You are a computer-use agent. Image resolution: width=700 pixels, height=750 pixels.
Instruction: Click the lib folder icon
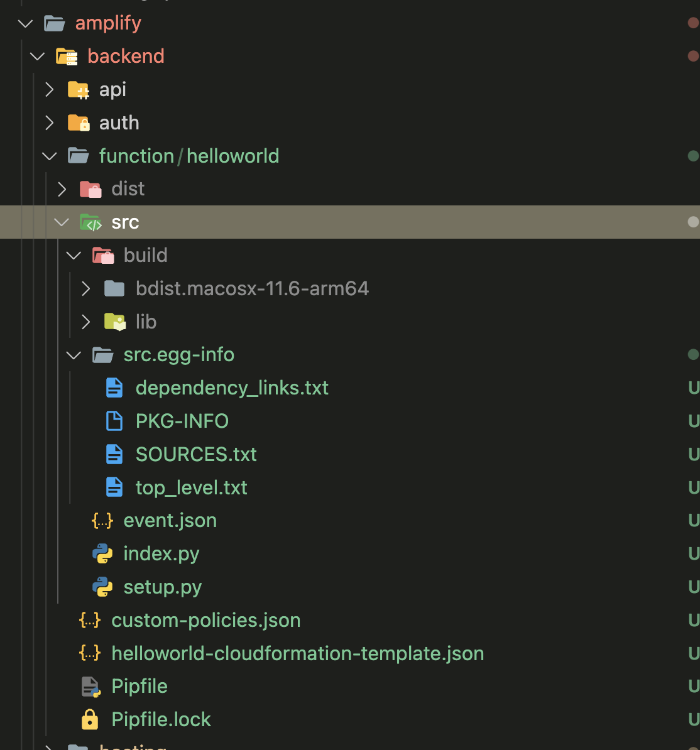pos(115,322)
